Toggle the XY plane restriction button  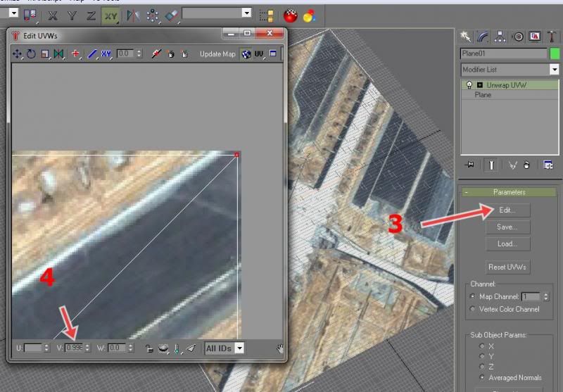(x=110, y=16)
